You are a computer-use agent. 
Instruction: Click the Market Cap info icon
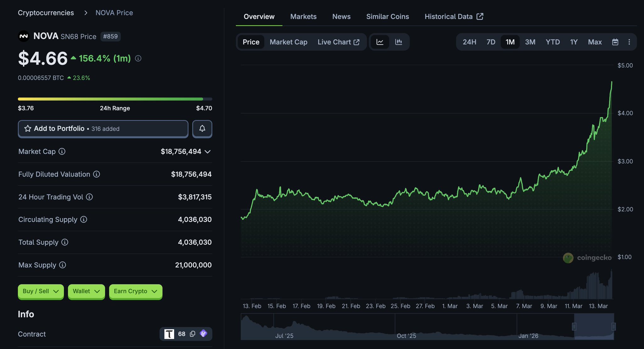tap(62, 151)
